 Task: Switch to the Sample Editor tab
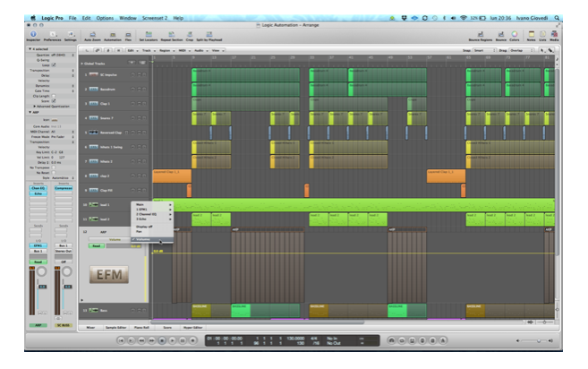115,328
